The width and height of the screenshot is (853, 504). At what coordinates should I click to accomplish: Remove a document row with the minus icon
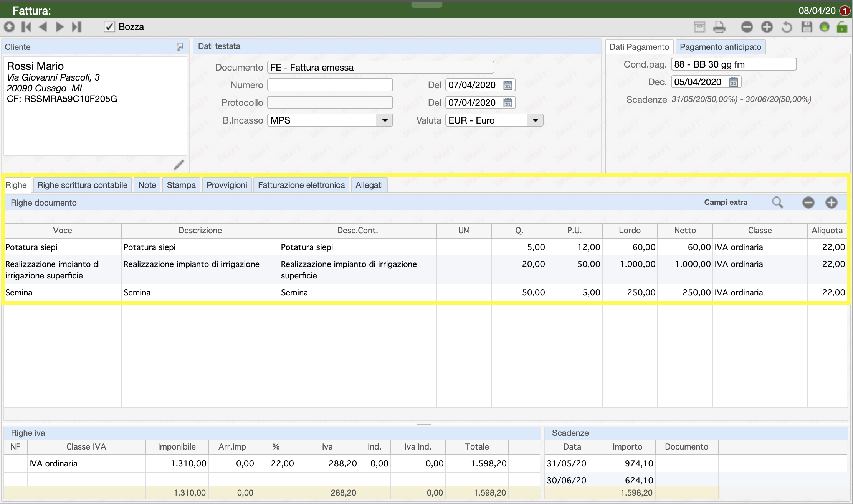(x=808, y=203)
